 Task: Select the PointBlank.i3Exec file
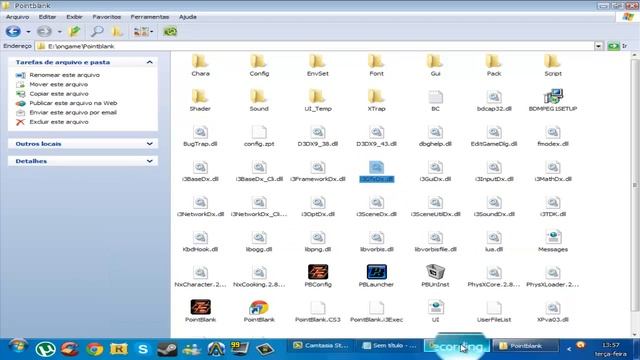click(x=376, y=311)
